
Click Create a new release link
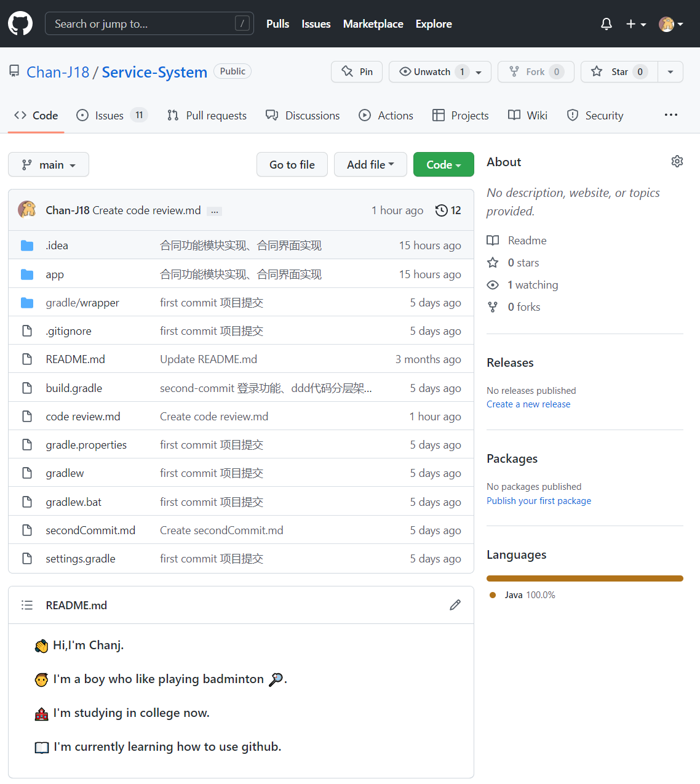point(528,404)
